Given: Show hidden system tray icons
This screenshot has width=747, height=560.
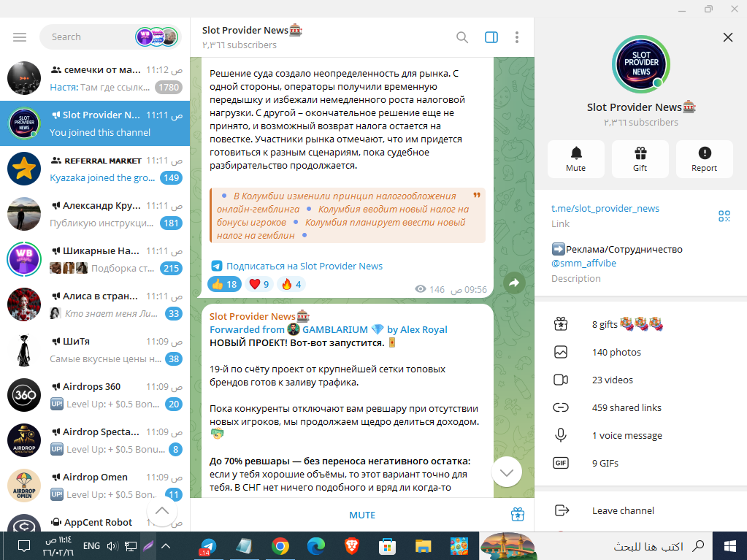Looking at the screenshot, I should [165, 545].
